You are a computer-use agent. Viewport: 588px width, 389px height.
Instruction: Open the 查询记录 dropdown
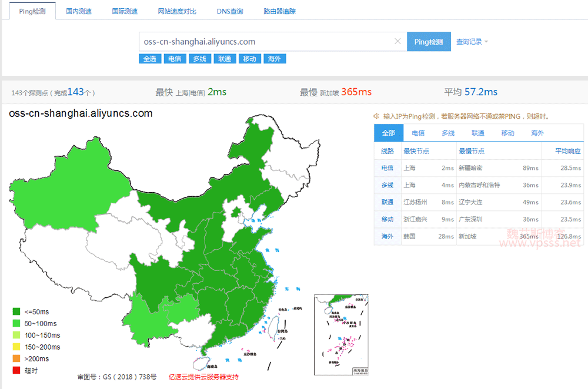click(472, 42)
